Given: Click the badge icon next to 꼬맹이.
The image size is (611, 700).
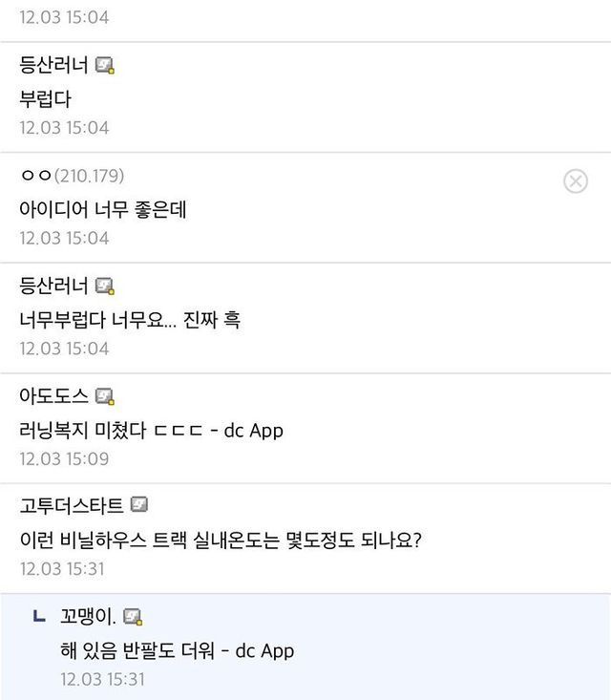Looking at the screenshot, I should tap(133, 617).
